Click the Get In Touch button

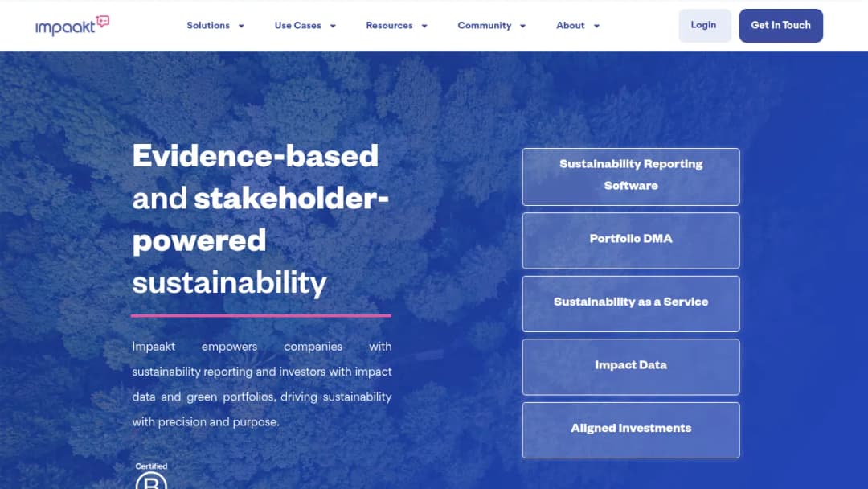[x=780, y=26]
